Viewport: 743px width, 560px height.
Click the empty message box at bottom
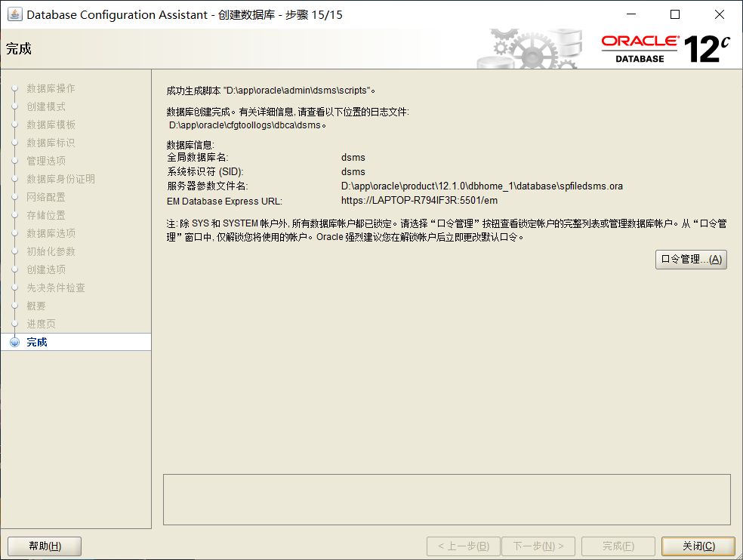coord(447,500)
